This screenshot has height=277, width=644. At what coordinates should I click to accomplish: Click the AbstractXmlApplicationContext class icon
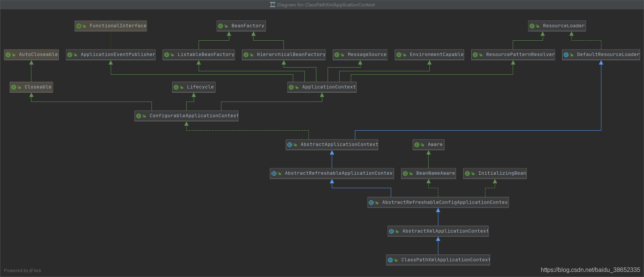(x=392, y=231)
